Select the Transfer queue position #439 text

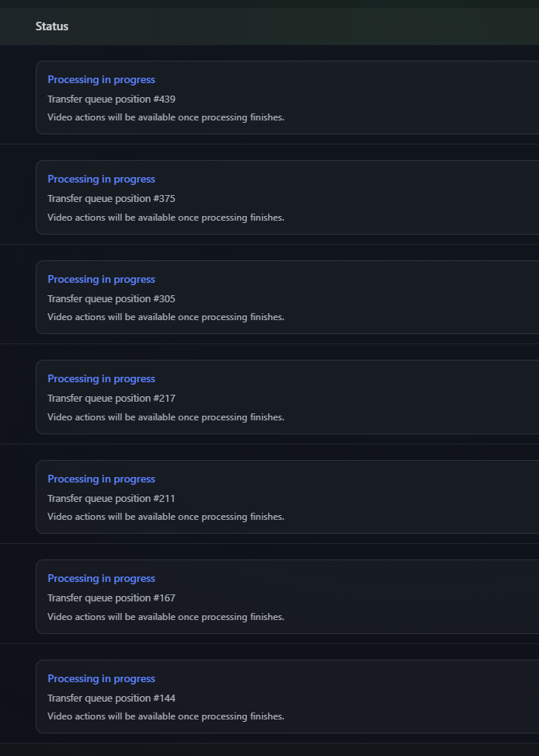[x=111, y=99]
